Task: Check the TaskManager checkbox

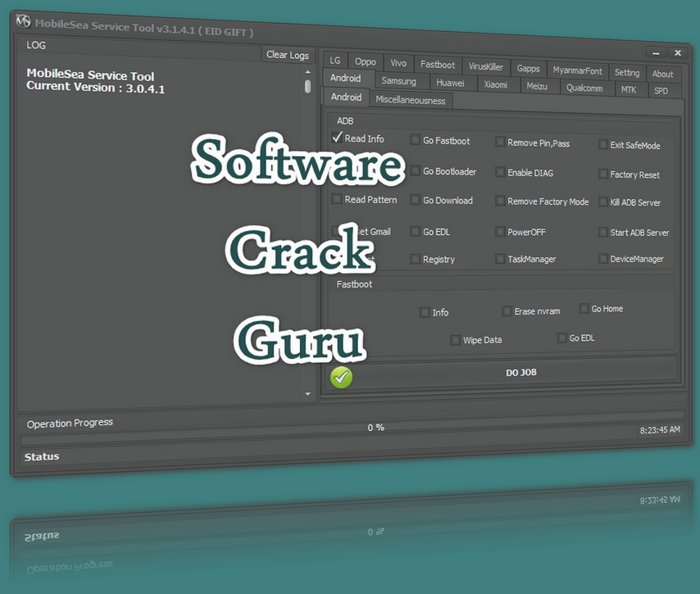Action: pyautogui.click(x=500, y=258)
